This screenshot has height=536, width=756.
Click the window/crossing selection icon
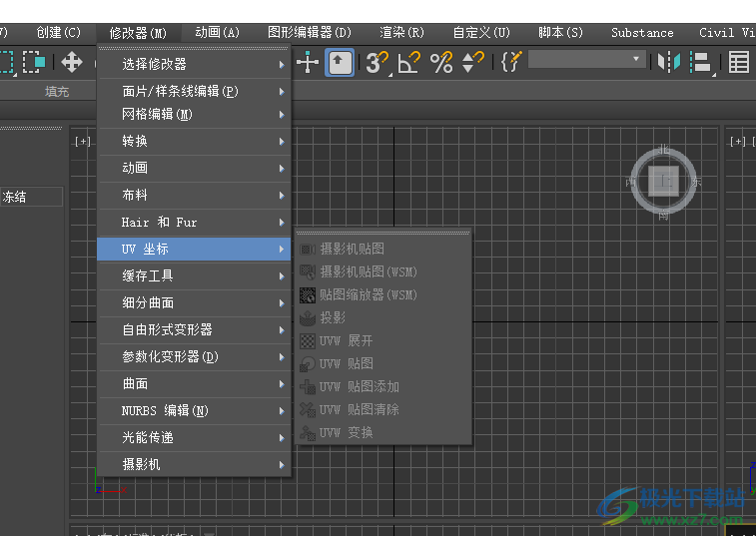pyautogui.click(x=34, y=63)
